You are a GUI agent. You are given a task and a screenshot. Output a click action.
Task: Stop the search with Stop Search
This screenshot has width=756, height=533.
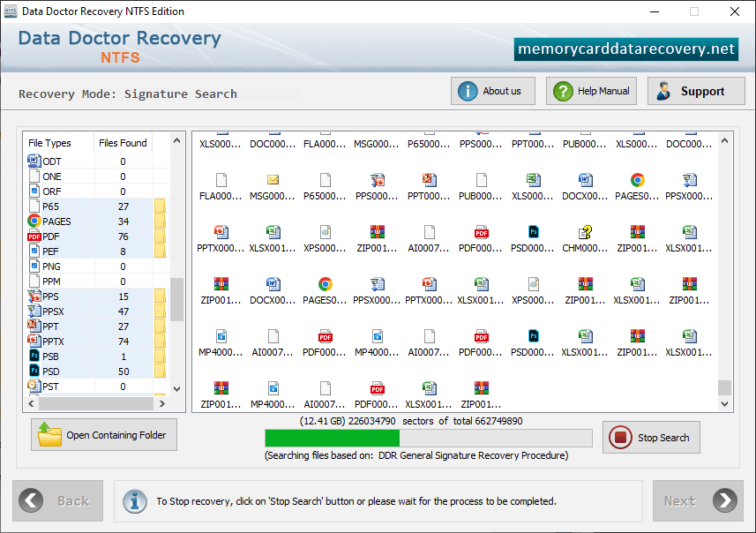click(x=651, y=438)
